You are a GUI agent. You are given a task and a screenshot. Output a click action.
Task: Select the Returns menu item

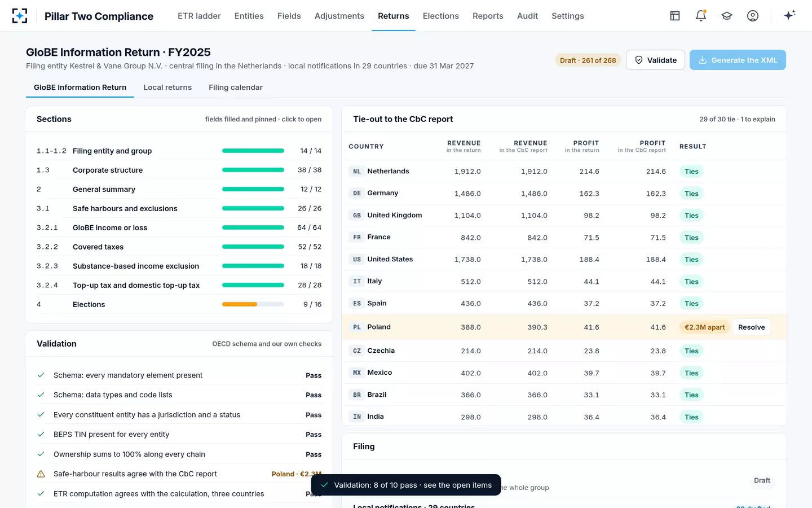point(393,16)
